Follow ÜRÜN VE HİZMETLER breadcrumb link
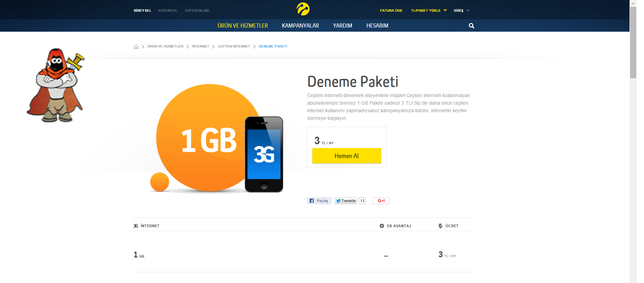 point(165,46)
